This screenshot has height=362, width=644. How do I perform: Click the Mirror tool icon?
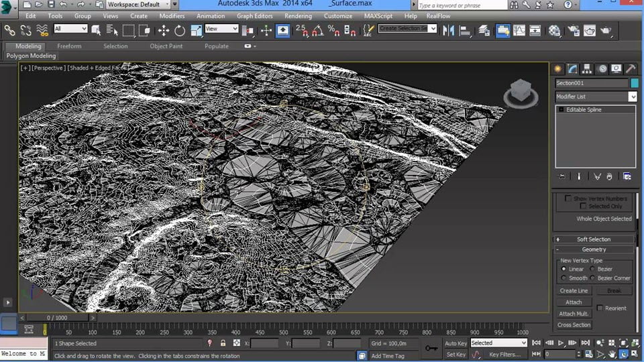(448, 30)
